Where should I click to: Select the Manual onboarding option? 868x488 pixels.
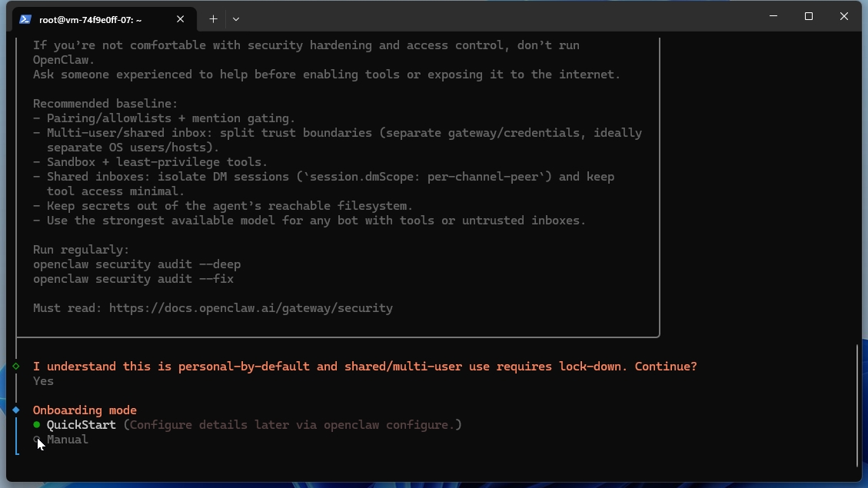(x=67, y=439)
